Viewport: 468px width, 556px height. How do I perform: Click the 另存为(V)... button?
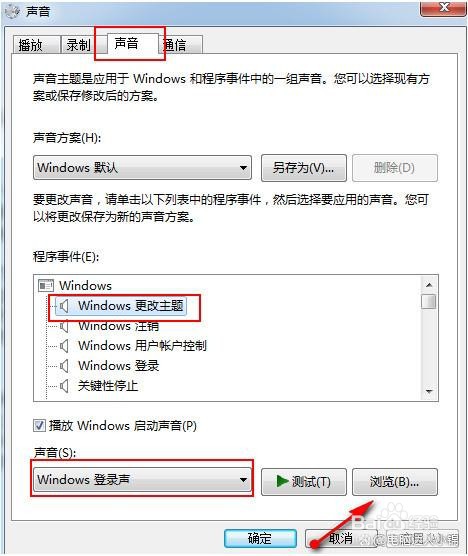click(304, 168)
